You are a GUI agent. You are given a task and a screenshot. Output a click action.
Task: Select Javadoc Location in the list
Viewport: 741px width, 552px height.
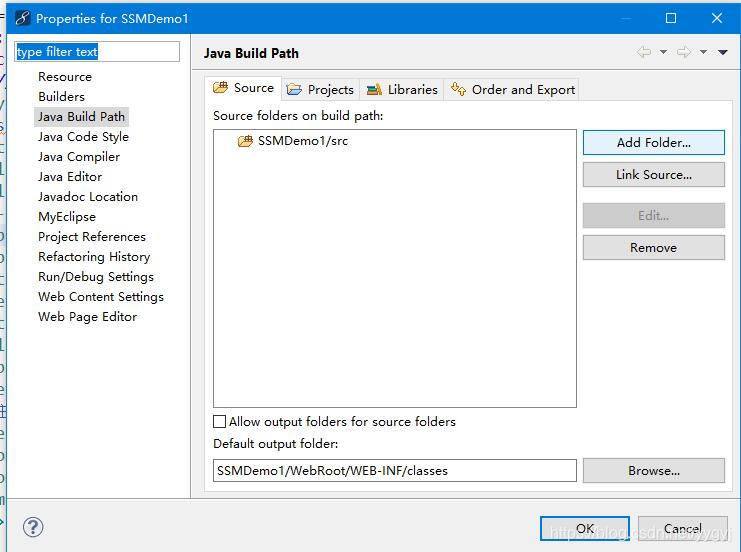(x=88, y=197)
